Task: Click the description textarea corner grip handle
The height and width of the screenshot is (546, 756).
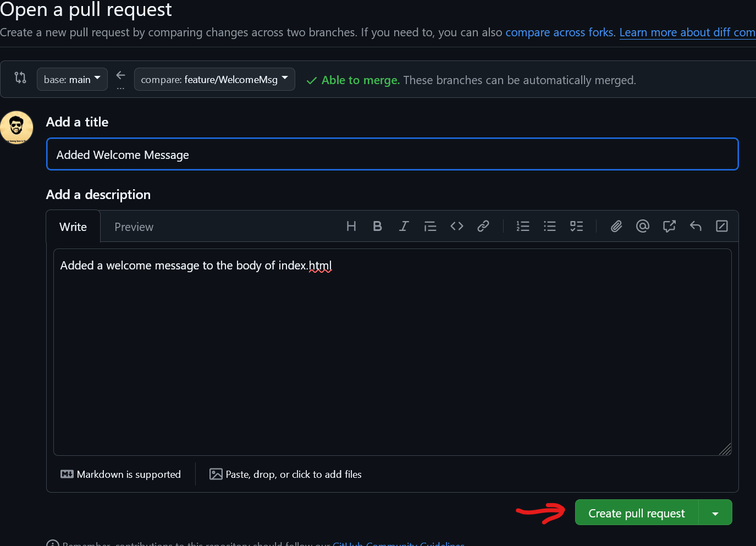Action: point(725,449)
